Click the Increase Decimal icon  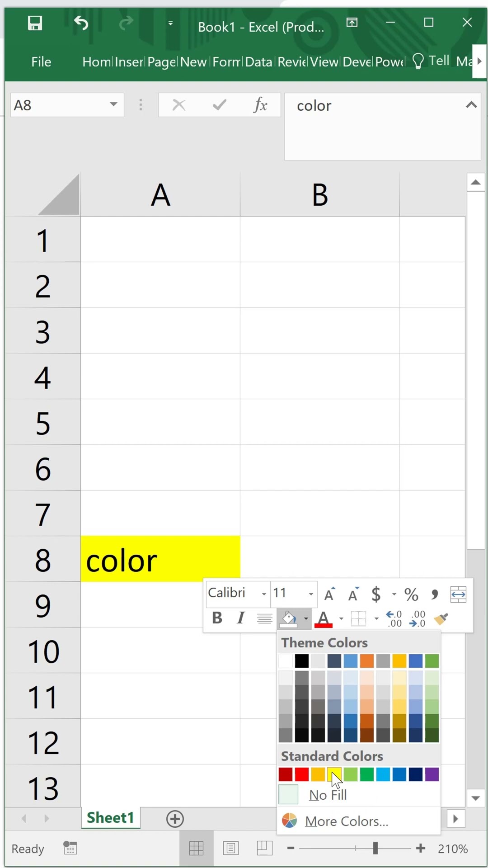[x=394, y=618]
